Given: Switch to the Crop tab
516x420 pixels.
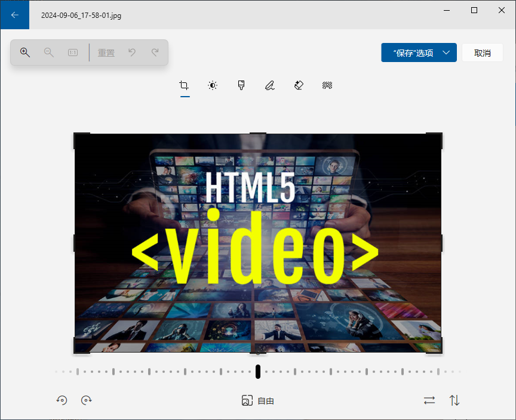Looking at the screenshot, I should click(185, 85).
